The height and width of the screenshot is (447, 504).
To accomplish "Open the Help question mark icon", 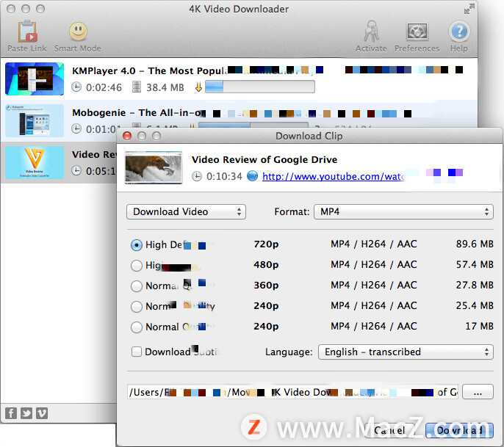I will pos(459,32).
